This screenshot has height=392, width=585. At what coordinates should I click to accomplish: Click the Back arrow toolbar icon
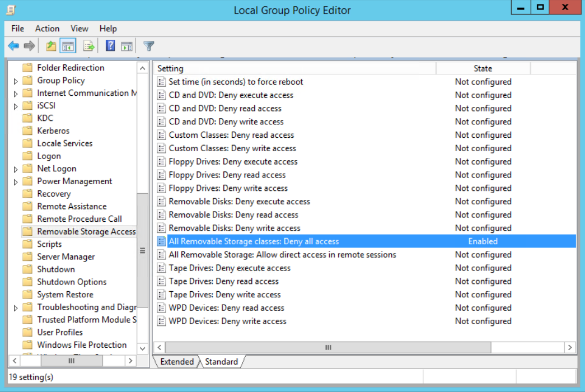(13, 46)
